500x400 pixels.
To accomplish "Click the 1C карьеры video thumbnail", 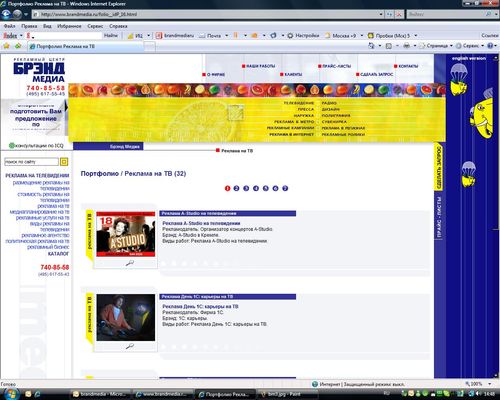I will click(x=126, y=317).
